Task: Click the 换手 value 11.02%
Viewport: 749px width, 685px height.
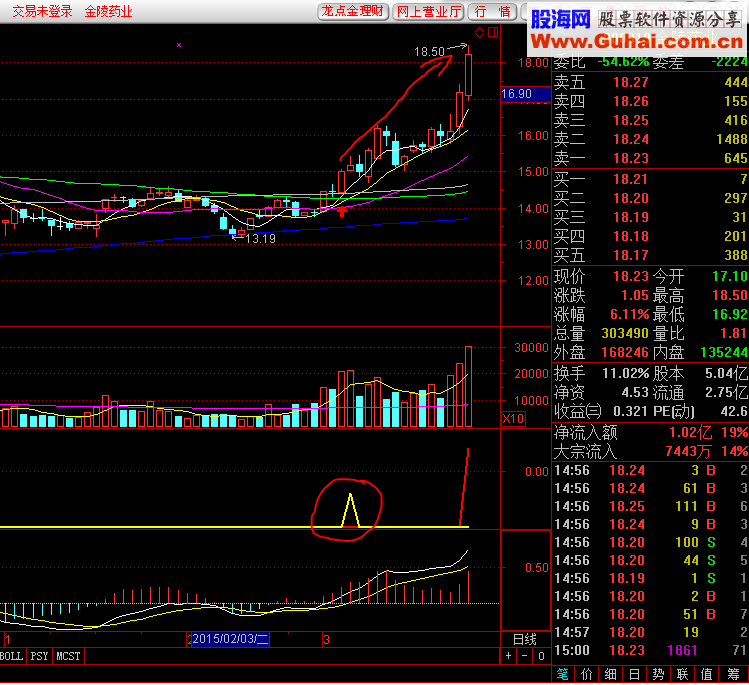Action: coord(626,373)
